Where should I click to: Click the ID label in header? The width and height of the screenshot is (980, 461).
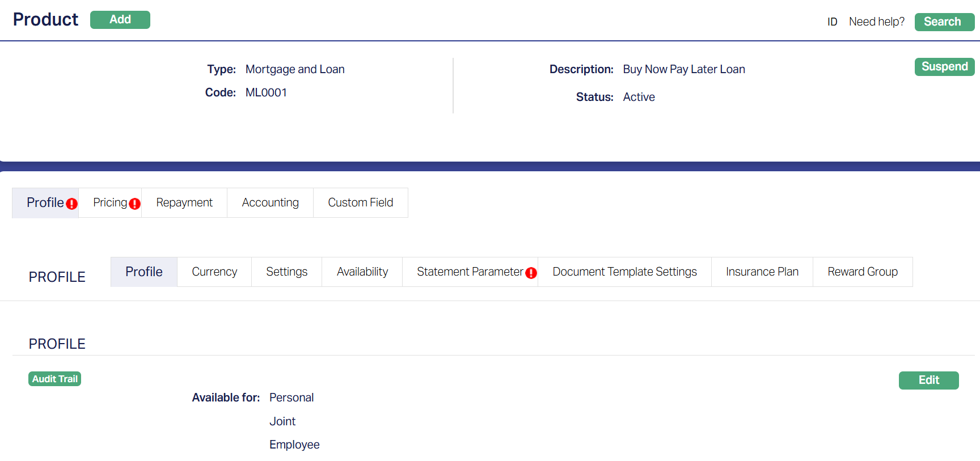832,22
